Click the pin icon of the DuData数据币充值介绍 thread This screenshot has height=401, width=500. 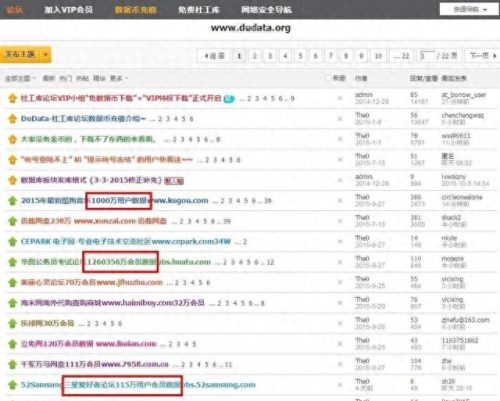coord(12,119)
